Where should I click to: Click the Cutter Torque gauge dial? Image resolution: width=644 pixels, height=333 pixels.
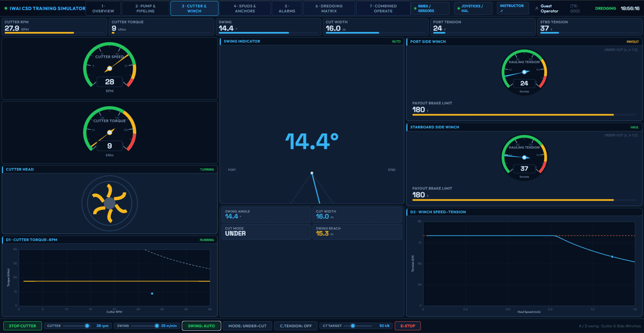[x=110, y=132]
